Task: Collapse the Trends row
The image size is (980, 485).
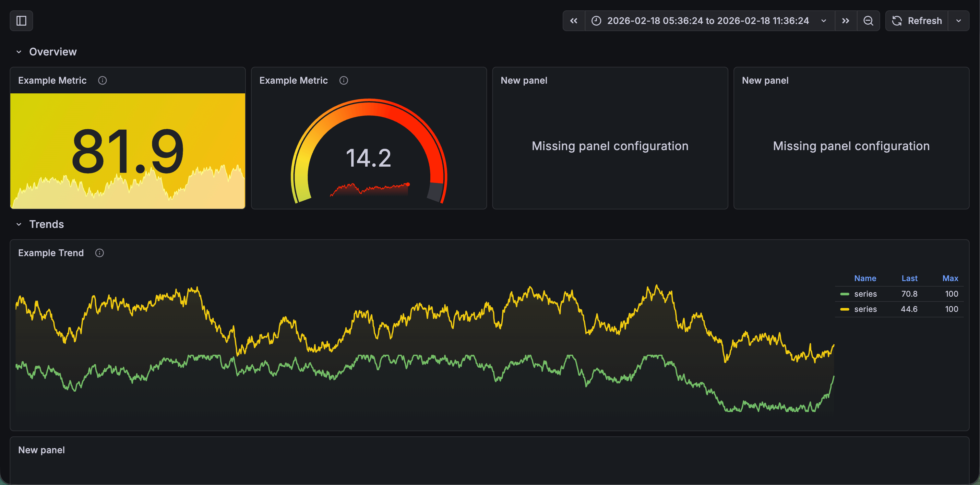Action: pos(18,224)
